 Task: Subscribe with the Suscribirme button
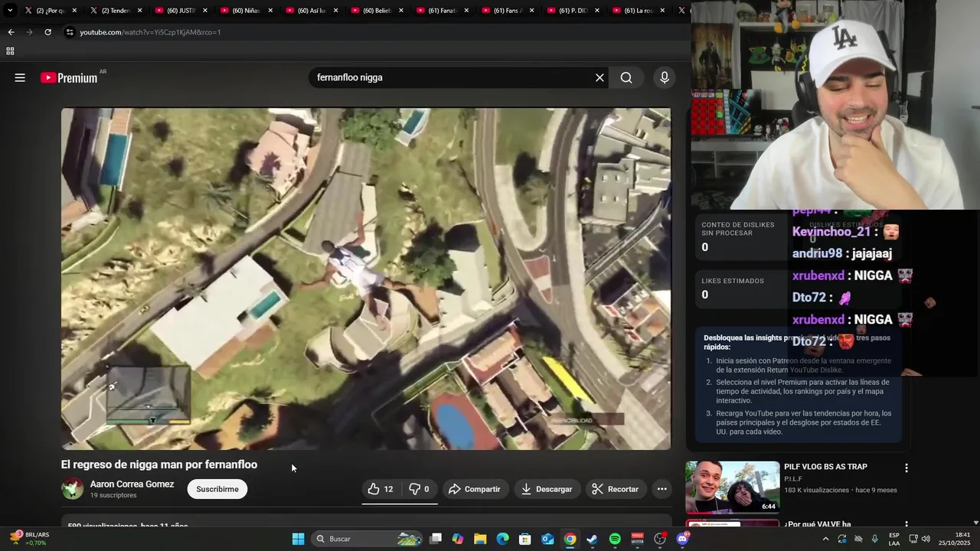pos(217,489)
